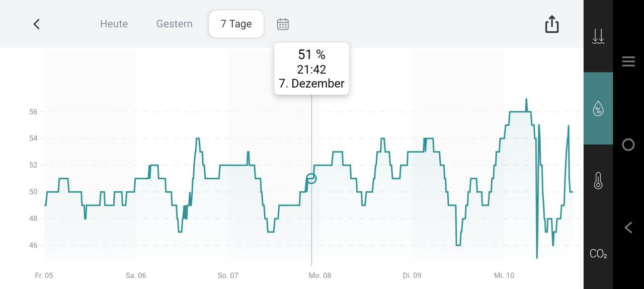This screenshot has height=289, width=644.
Task: Click the Di. 09 axis label
Action: coord(412,275)
